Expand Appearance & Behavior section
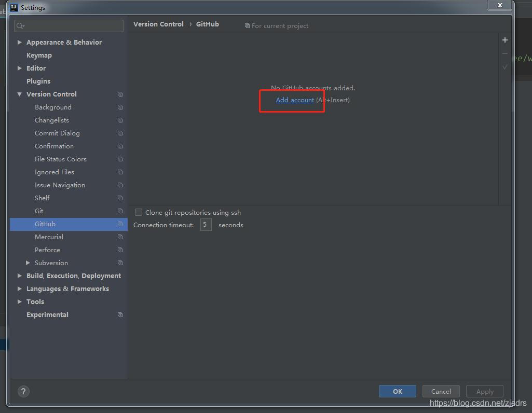This screenshot has width=532, height=413. pyautogui.click(x=19, y=42)
